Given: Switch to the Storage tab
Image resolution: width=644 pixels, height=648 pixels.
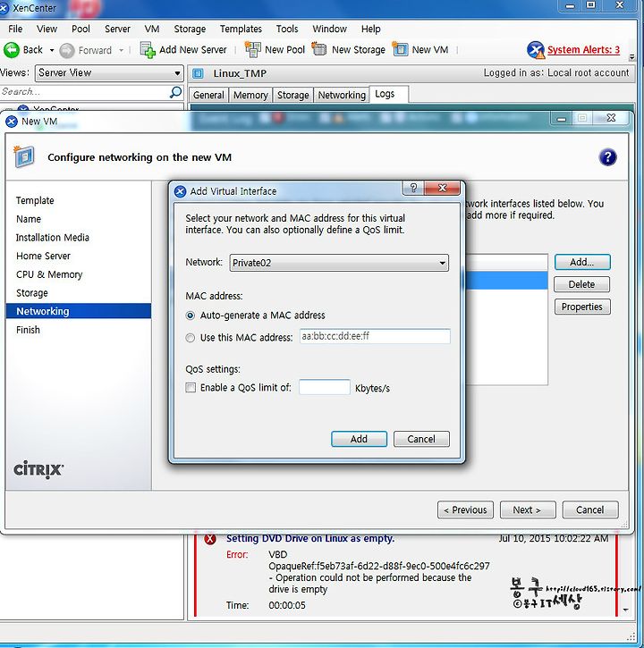Looking at the screenshot, I should pyautogui.click(x=292, y=95).
